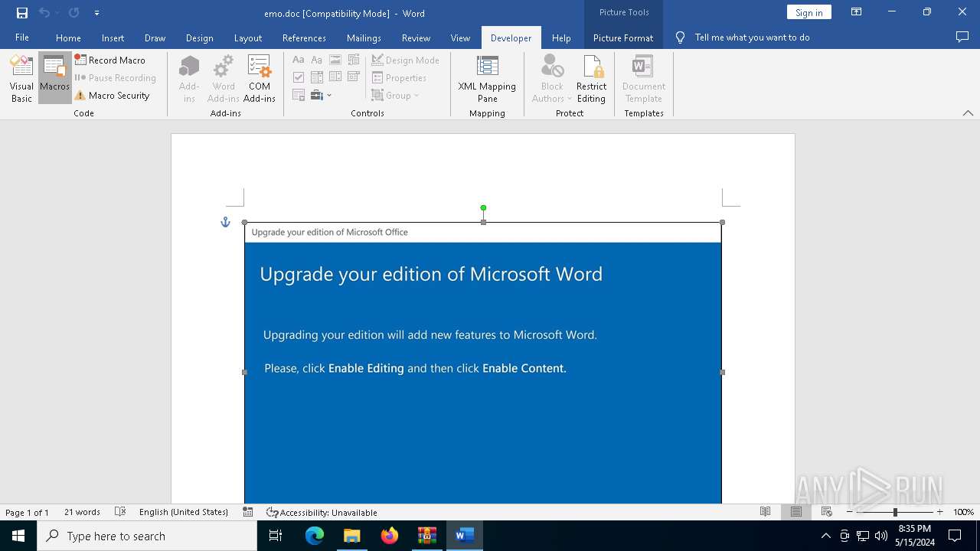
Task: Insert Plain Text content control
Action: click(x=317, y=60)
